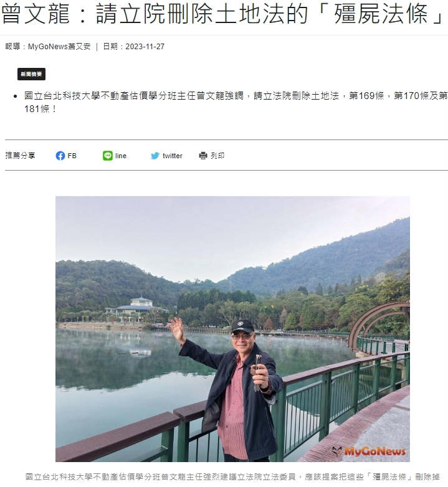448x487 pixels.
Task: Click the LINE share icon
Action: coord(108,156)
